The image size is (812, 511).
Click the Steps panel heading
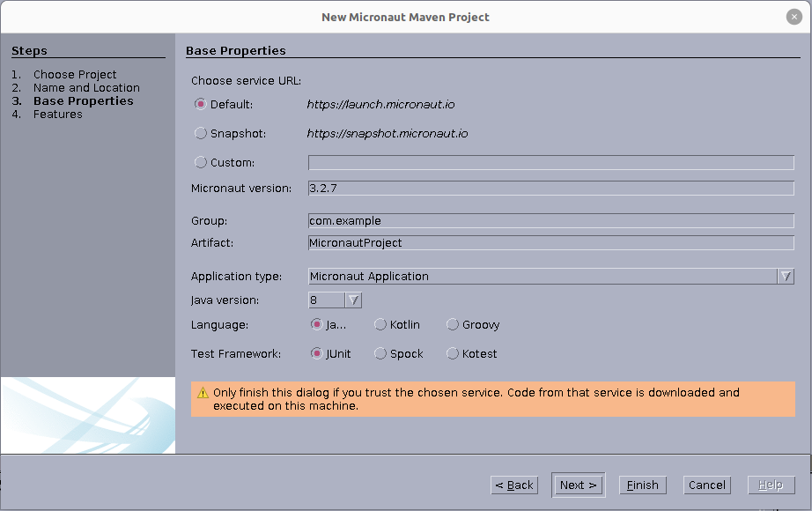click(x=29, y=51)
